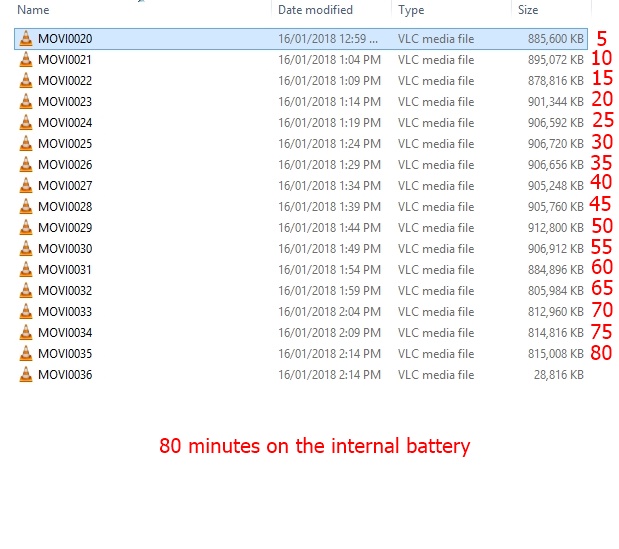This screenshot has width=619, height=549.
Task: Select the file name MOVI0029
Action: pyautogui.click(x=65, y=228)
